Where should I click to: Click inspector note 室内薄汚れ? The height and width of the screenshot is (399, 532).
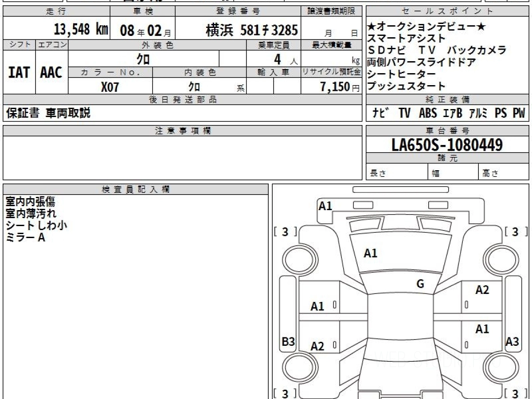tap(31, 214)
